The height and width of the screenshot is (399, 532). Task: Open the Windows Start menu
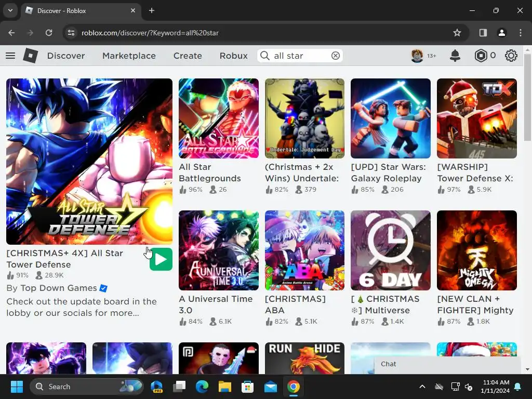point(17,387)
